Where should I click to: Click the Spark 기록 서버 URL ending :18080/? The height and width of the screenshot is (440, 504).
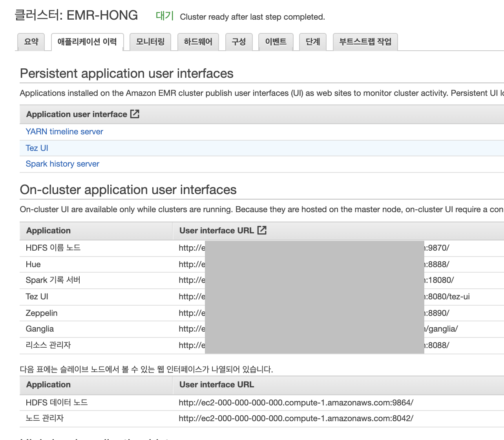316,280
